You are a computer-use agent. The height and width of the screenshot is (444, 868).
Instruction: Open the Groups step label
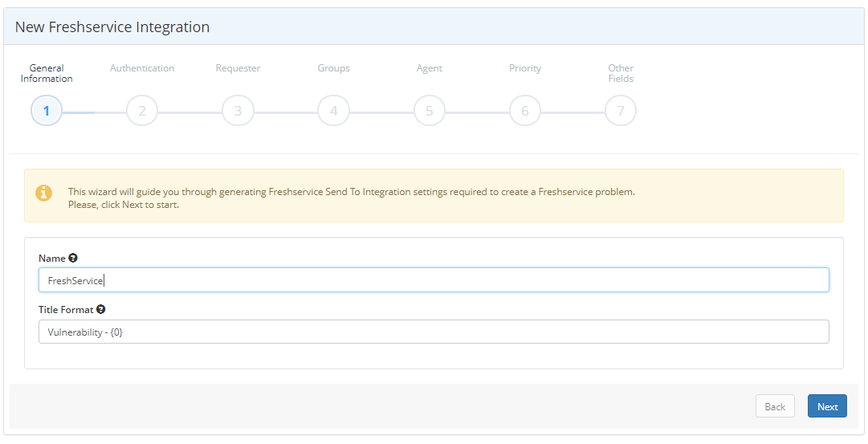click(333, 68)
